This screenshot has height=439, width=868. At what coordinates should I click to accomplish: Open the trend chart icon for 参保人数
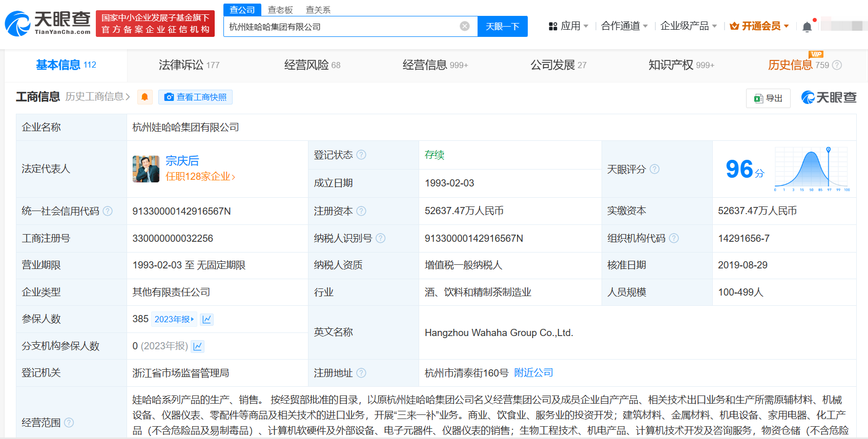206,319
